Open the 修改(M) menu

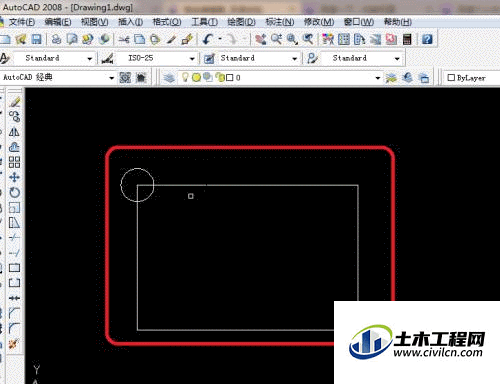319,22
